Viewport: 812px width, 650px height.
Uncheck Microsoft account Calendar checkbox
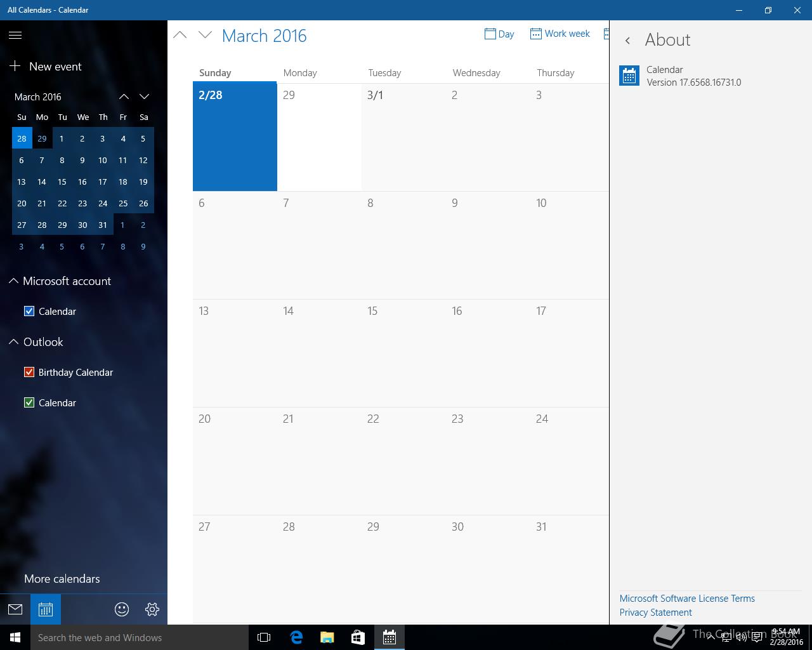29,311
